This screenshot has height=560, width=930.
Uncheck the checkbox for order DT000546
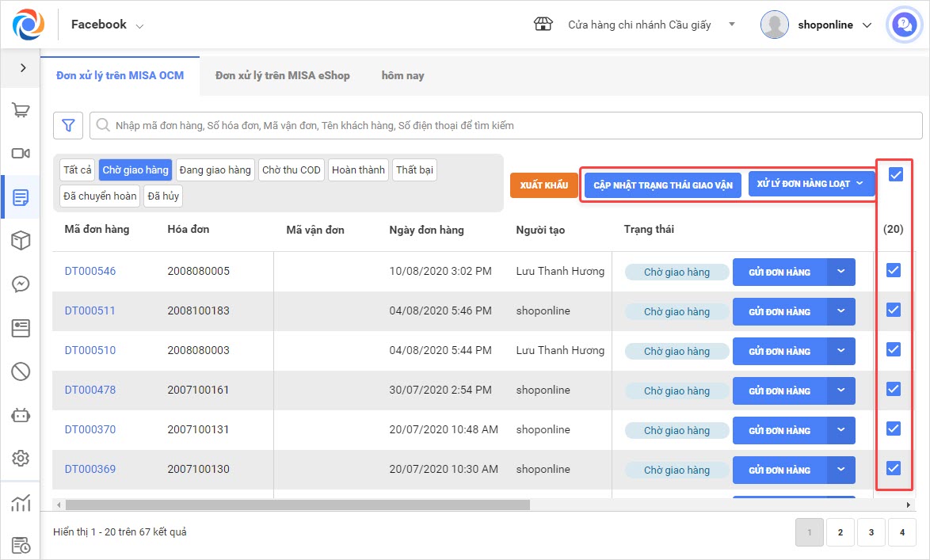894,271
